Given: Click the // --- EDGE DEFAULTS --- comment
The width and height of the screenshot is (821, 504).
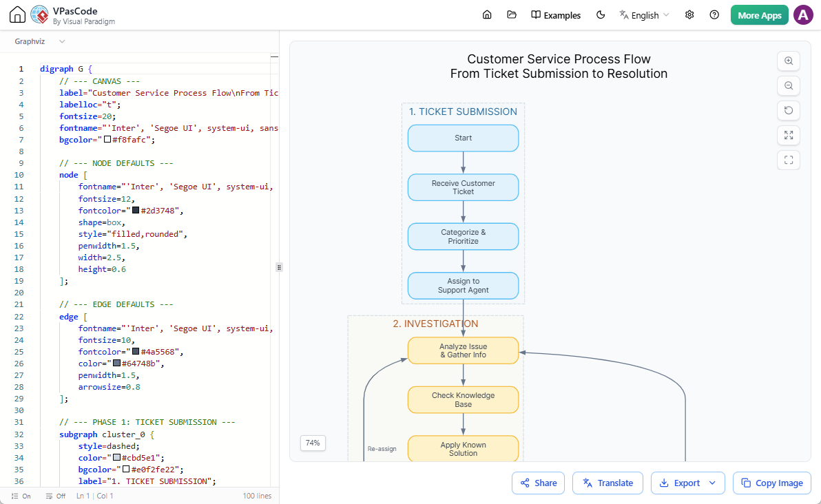Looking at the screenshot, I should click(x=116, y=304).
